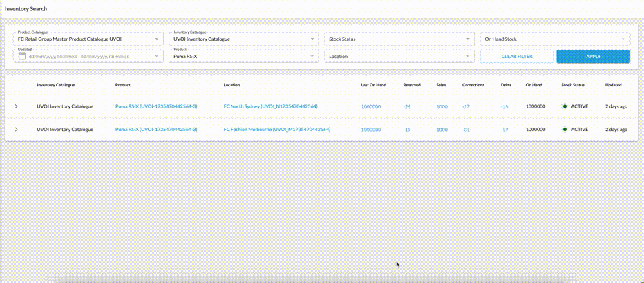Image resolution: width=644 pixels, height=283 pixels.
Task: Click the Corrections value -31
Action: 466,129
